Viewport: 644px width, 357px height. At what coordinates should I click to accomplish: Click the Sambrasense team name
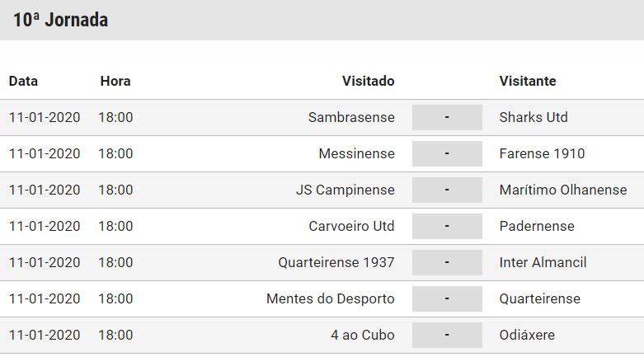click(351, 117)
